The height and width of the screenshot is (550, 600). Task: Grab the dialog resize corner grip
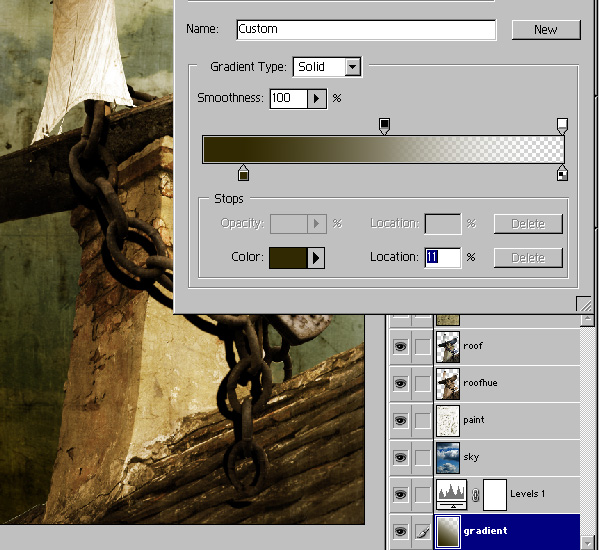pyautogui.click(x=584, y=304)
